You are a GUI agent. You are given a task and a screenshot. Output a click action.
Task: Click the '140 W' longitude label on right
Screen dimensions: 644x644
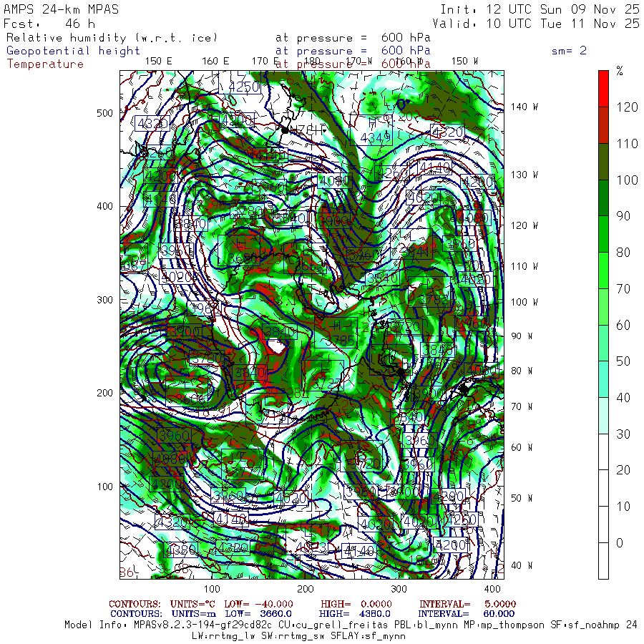click(x=525, y=107)
